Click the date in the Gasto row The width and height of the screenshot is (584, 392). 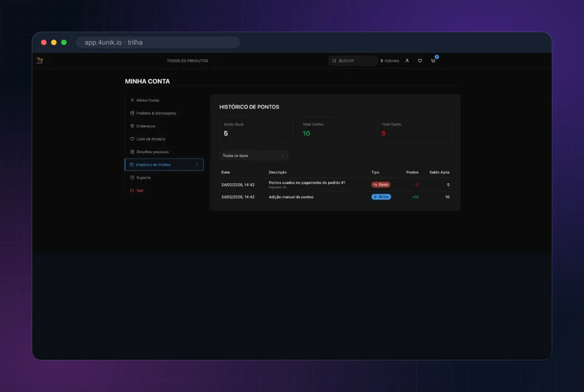pyautogui.click(x=238, y=185)
